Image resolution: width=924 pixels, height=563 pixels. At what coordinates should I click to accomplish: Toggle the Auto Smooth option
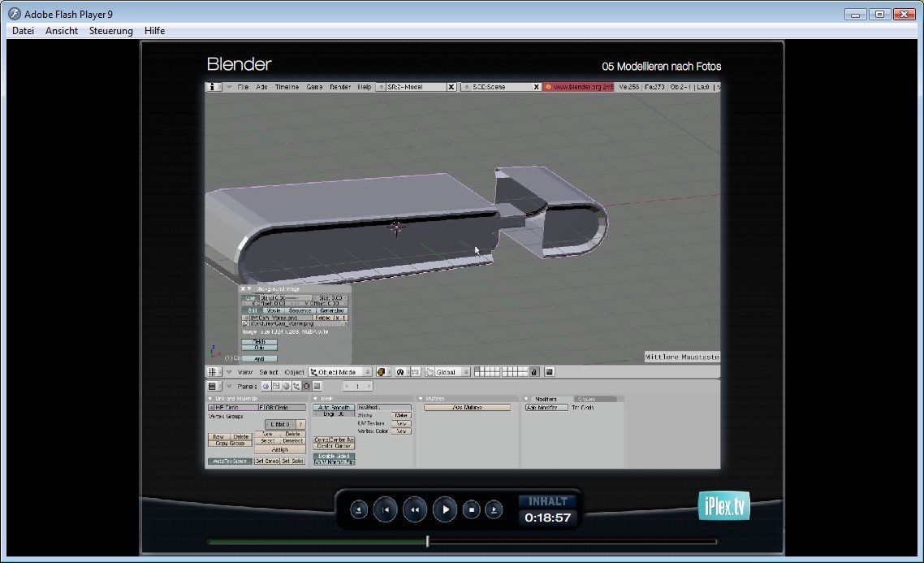point(333,407)
